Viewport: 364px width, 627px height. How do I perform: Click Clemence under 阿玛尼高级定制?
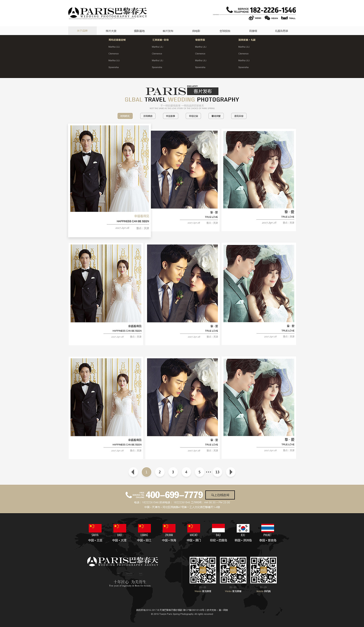[x=113, y=54]
